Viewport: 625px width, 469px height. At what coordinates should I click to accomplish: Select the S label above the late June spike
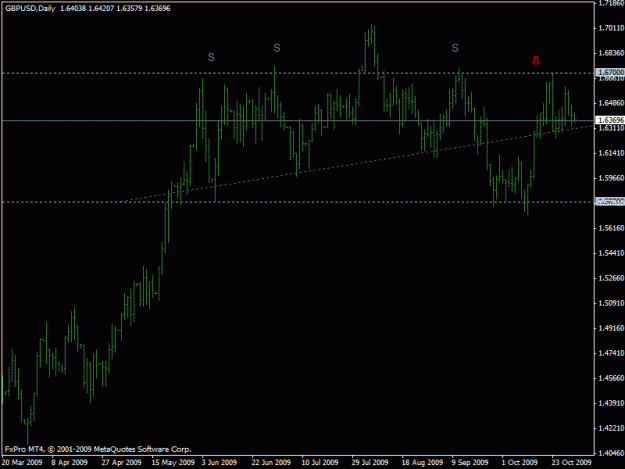point(277,48)
